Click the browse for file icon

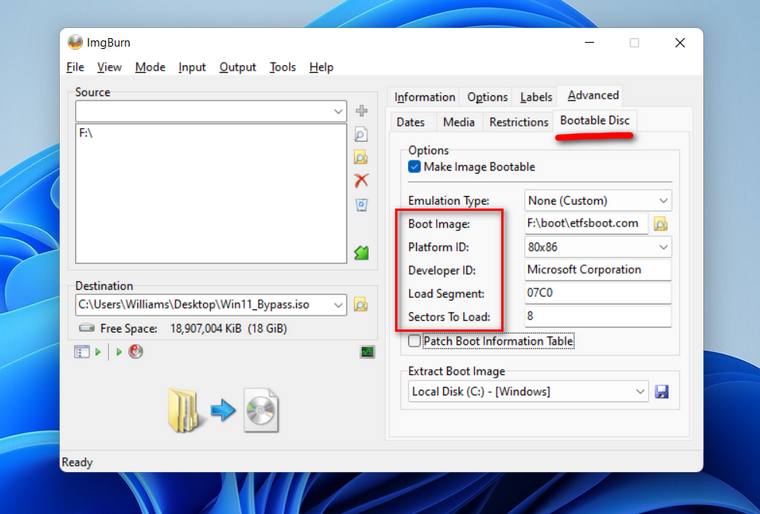click(x=361, y=134)
